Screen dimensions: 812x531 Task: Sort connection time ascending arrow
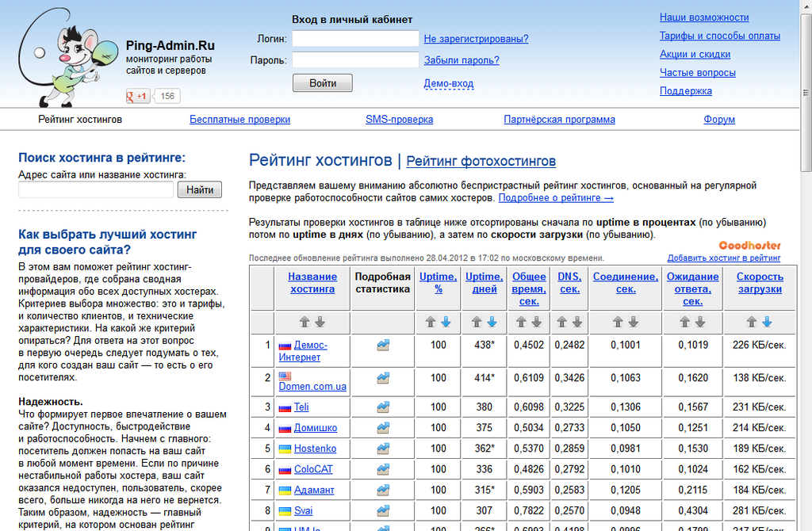point(618,322)
